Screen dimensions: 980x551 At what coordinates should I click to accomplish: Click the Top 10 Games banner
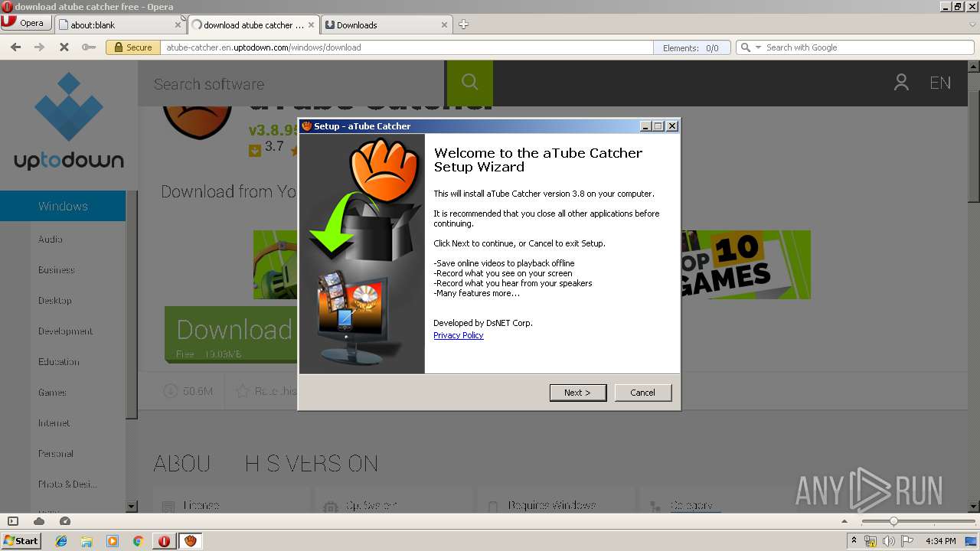coord(745,265)
